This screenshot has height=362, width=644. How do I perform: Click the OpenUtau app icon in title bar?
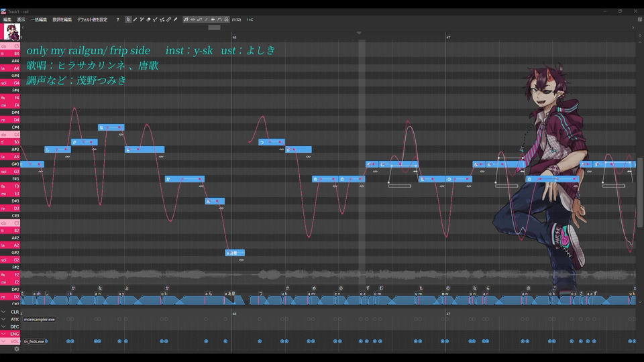coord(3,11)
